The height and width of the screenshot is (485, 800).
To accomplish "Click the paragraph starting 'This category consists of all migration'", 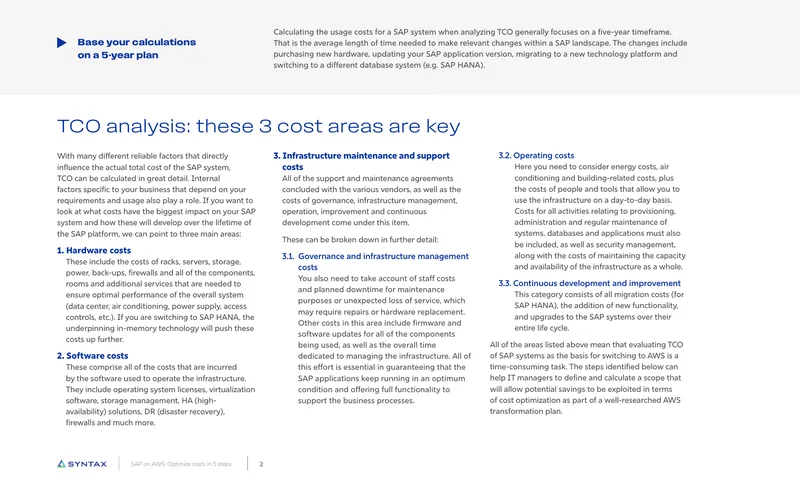I will (x=599, y=311).
